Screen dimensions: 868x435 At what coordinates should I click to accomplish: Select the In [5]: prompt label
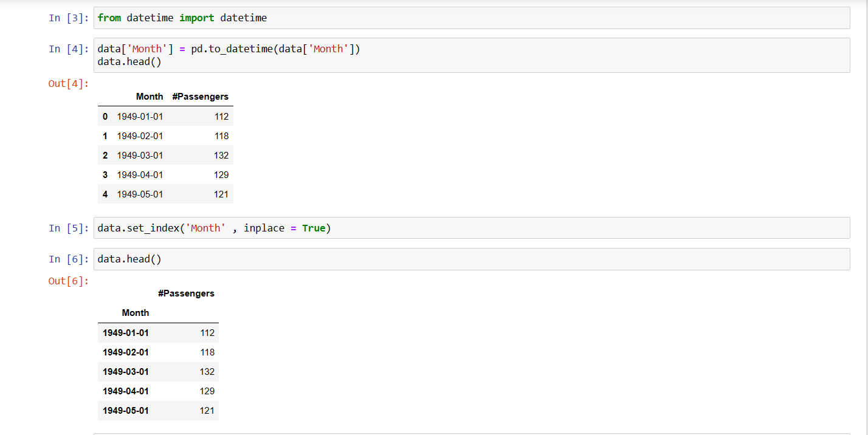click(69, 228)
